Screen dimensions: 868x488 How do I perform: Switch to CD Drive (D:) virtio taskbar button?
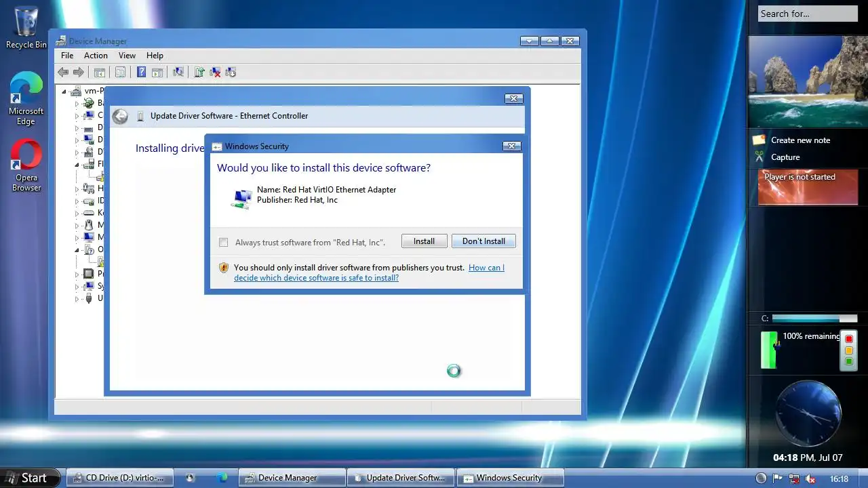(119, 478)
